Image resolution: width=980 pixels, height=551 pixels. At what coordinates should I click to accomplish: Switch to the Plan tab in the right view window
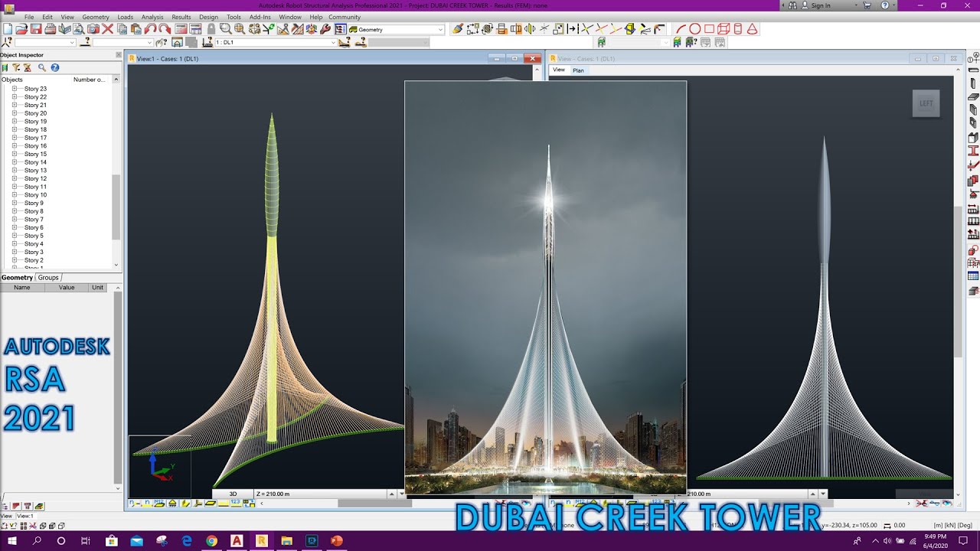579,70
